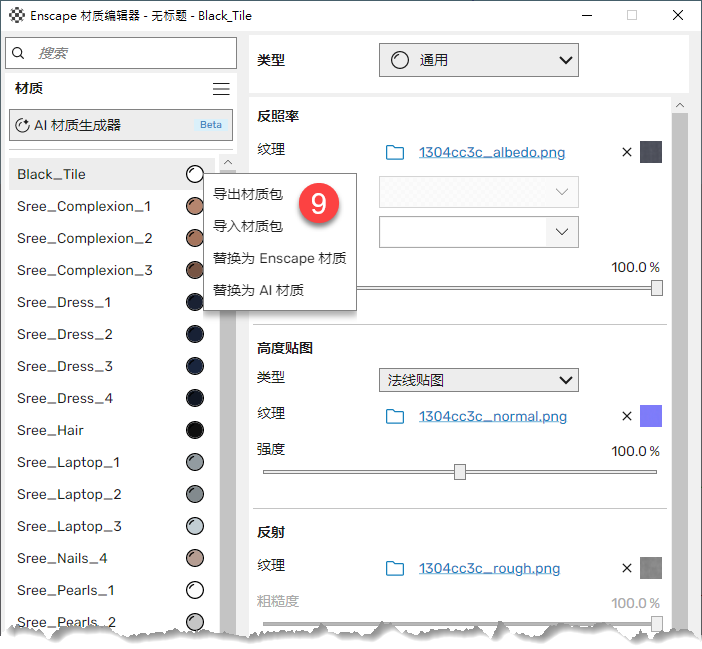Open the 类型 通用 material type dropdown
702x649 pixels.
tap(479, 60)
